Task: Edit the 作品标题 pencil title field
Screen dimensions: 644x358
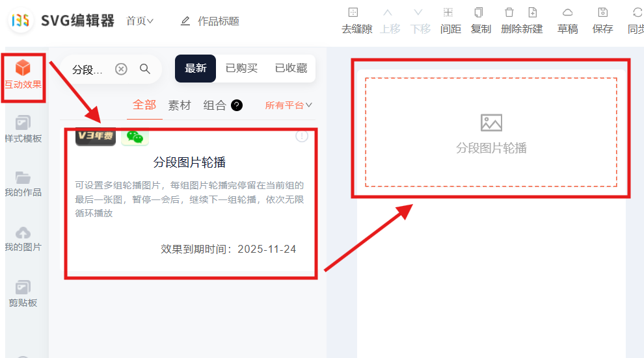Action: tap(209, 21)
